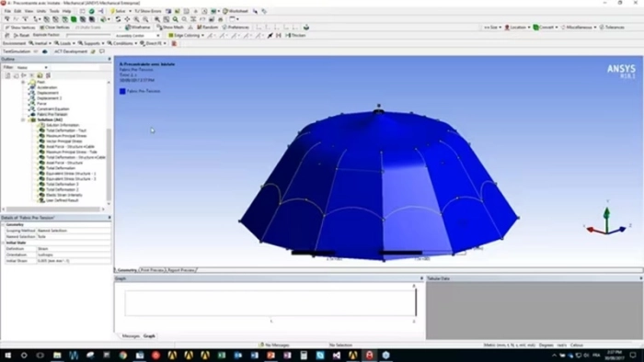Click the Solve lightning icon button

tap(119, 11)
